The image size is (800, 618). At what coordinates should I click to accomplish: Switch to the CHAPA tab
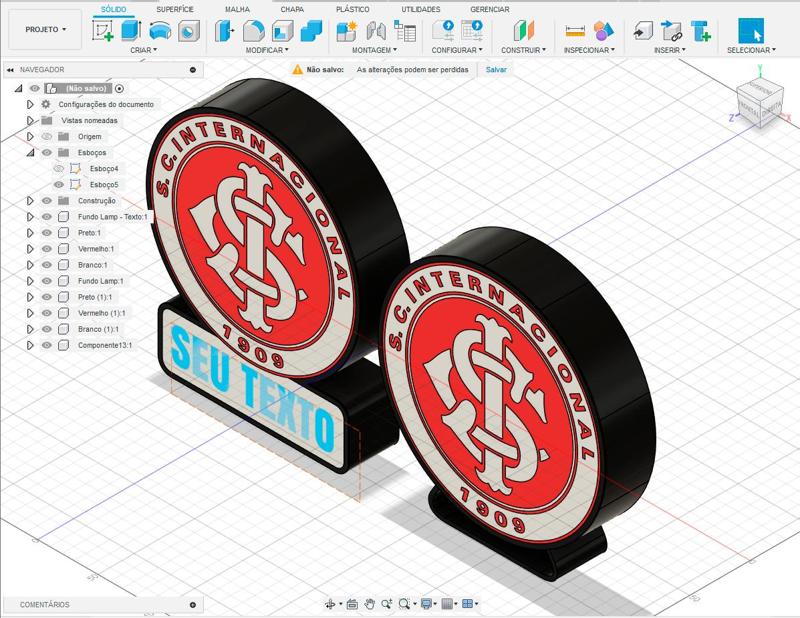click(x=292, y=9)
